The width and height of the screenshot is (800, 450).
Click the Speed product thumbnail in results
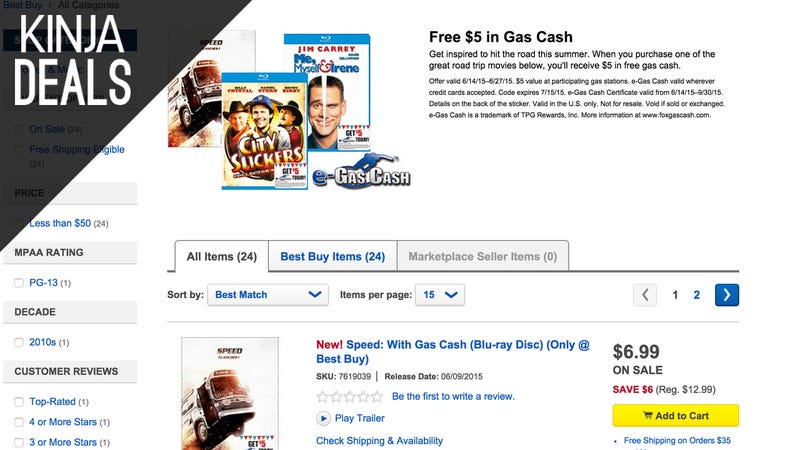point(230,393)
